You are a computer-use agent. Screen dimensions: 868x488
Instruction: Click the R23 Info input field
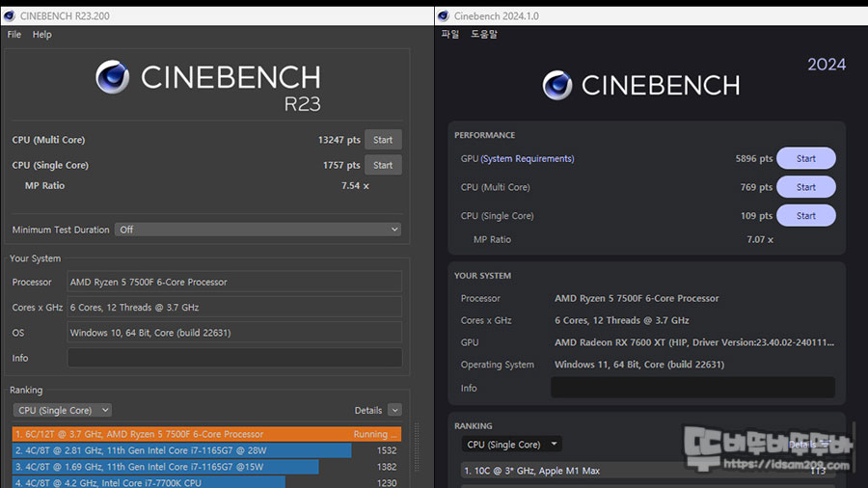pos(234,358)
